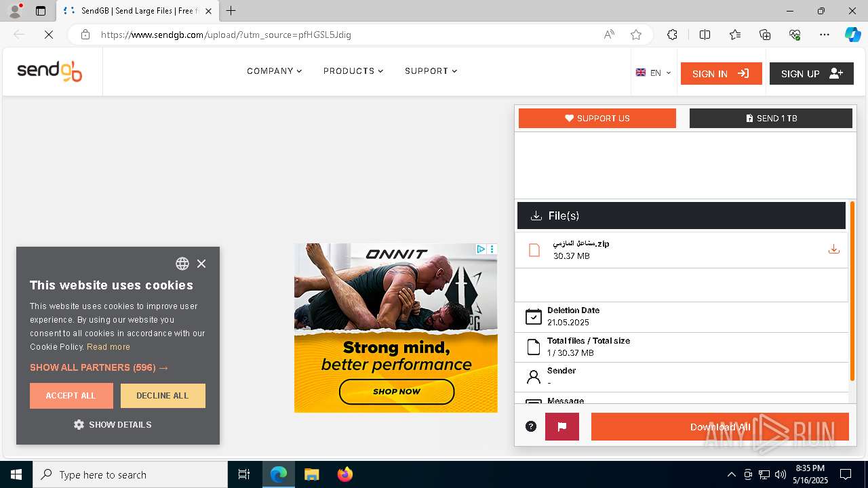
Task: Open the browser profile icon
Action: 15,11
